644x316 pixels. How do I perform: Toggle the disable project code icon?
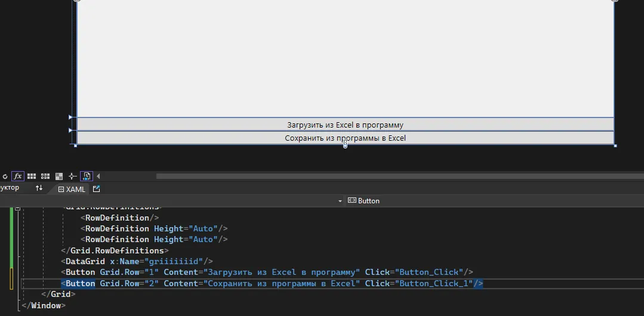[x=87, y=176]
